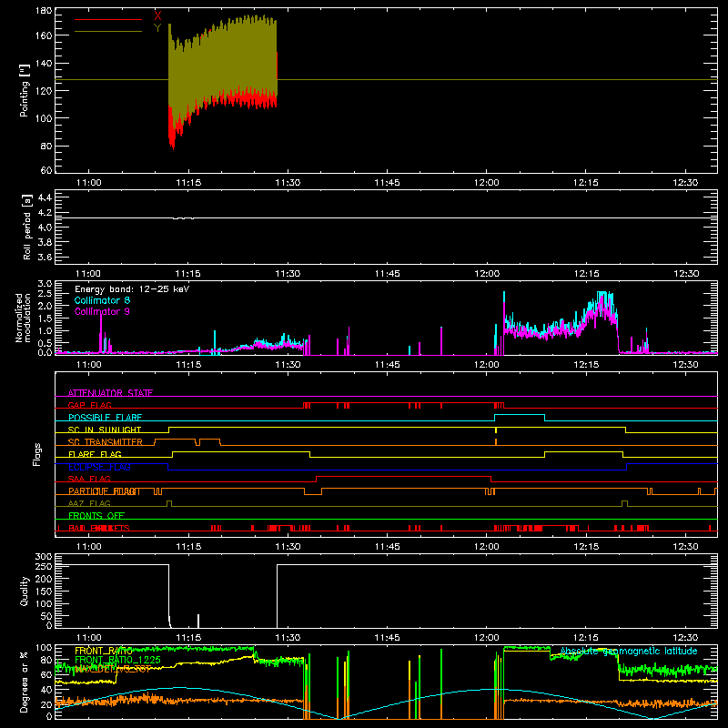Click the magenta 'Collimator 9' legend label
The height and width of the screenshot is (728, 728).
tap(102, 311)
